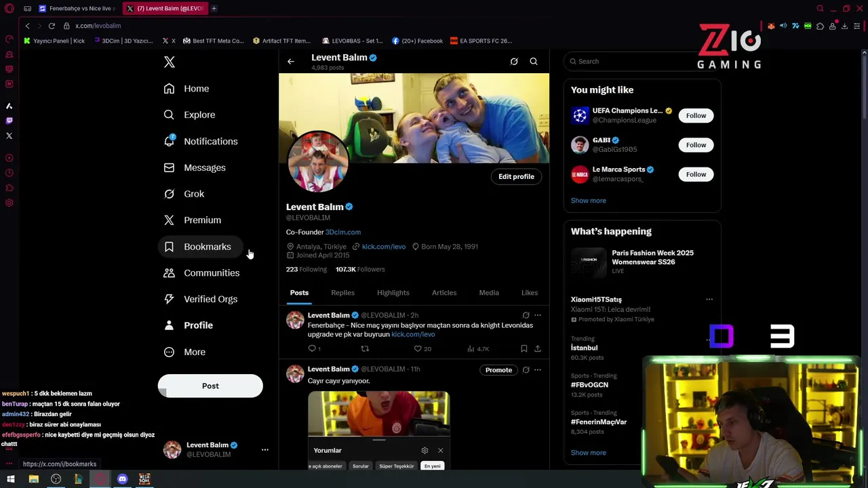Open more options on the 2h post
868x488 pixels.
click(538, 315)
